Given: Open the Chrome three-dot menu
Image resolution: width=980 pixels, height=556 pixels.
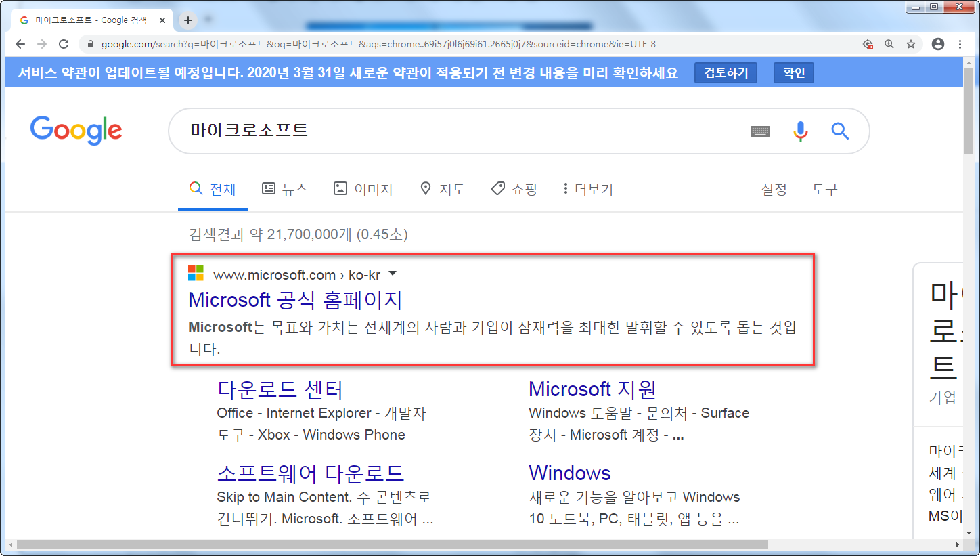Looking at the screenshot, I should (960, 44).
